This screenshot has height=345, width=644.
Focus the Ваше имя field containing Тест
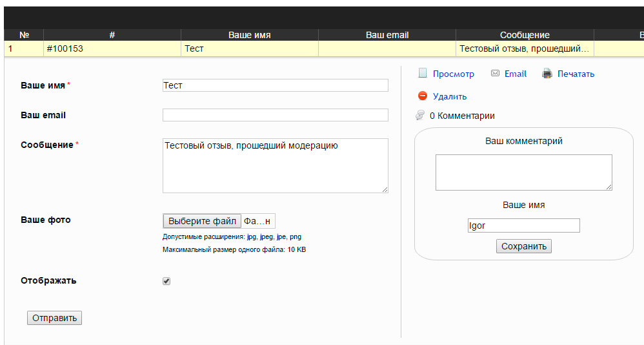tap(275, 85)
